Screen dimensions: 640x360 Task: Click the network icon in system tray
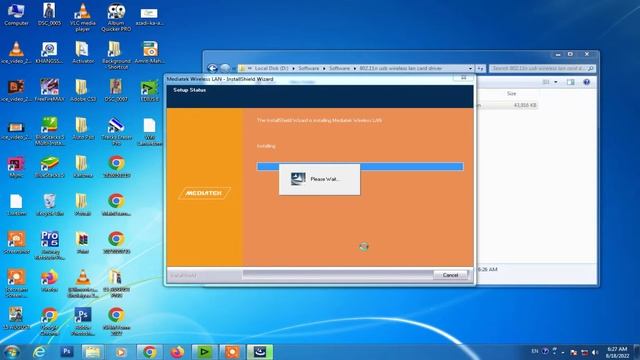coord(584,352)
